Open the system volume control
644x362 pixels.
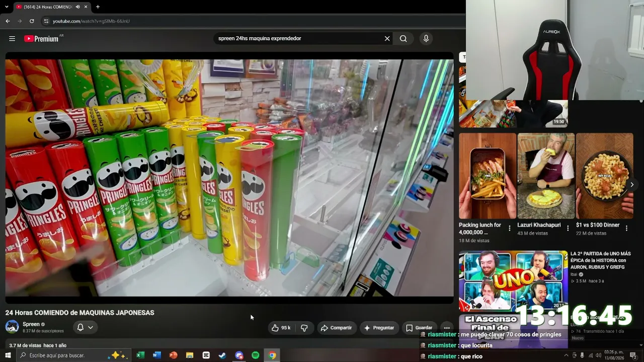599,355
